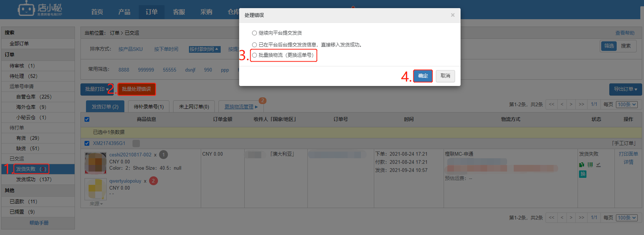Select 批量换物流（更换运单号）radio option
Image resolution: width=644 pixels, height=235 pixels.
254,55
